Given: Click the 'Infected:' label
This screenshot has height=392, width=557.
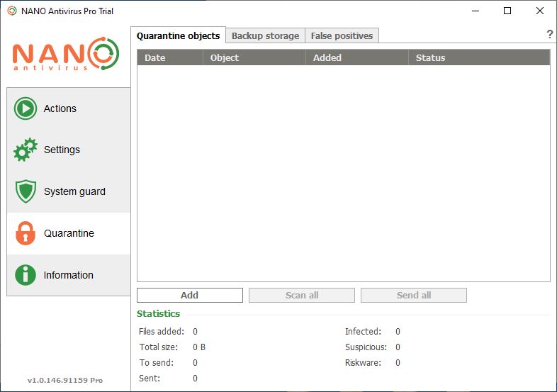Looking at the screenshot, I should pyautogui.click(x=363, y=332).
